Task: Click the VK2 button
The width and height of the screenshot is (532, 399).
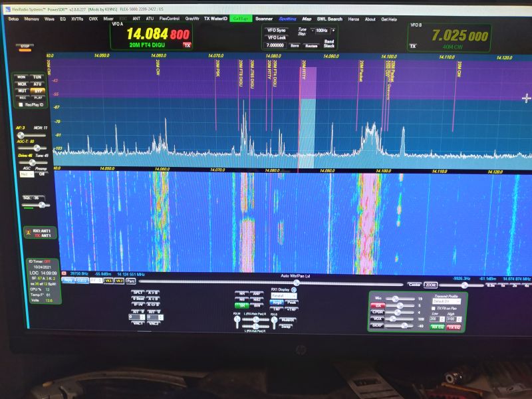Action: tap(120, 281)
